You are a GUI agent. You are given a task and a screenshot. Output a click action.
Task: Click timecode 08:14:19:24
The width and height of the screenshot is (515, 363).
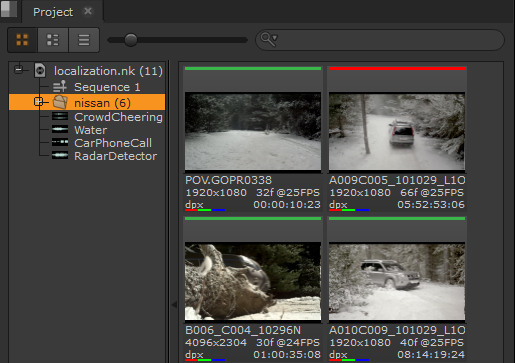431,355
